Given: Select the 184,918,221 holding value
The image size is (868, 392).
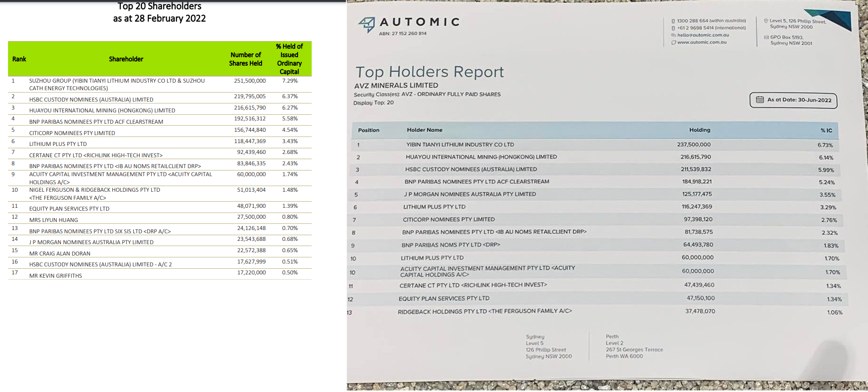Looking at the screenshot, I should (696, 181).
